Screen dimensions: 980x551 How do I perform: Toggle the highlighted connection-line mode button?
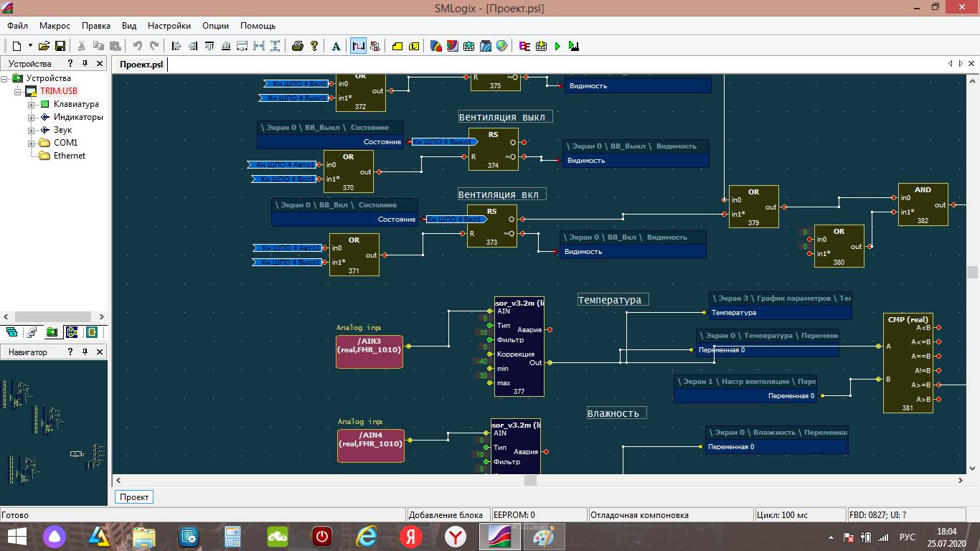(x=358, y=46)
